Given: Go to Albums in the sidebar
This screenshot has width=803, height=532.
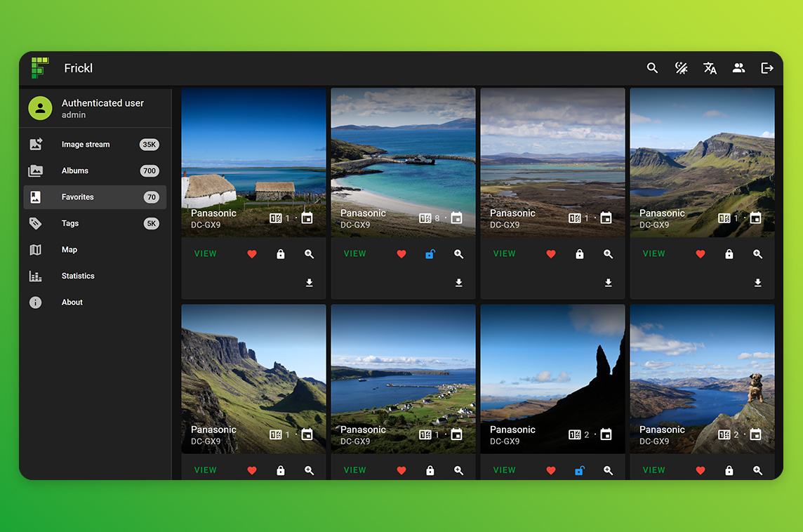Looking at the screenshot, I should (95, 171).
